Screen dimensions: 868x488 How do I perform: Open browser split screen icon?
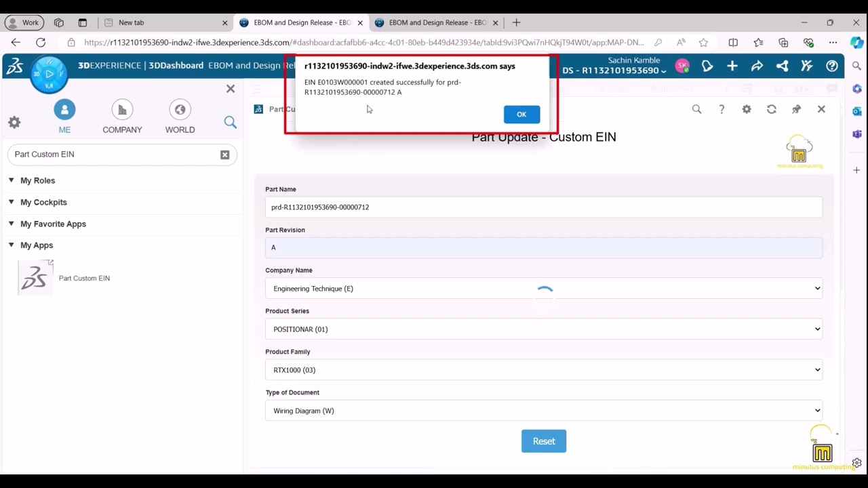tap(733, 42)
